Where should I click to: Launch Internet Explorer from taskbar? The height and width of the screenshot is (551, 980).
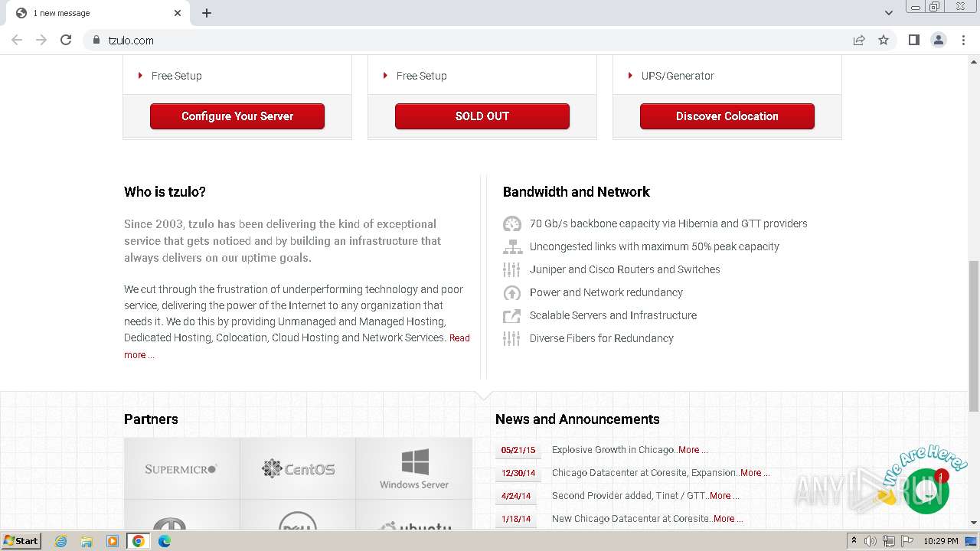pyautogui.click(x=60, y=541)
